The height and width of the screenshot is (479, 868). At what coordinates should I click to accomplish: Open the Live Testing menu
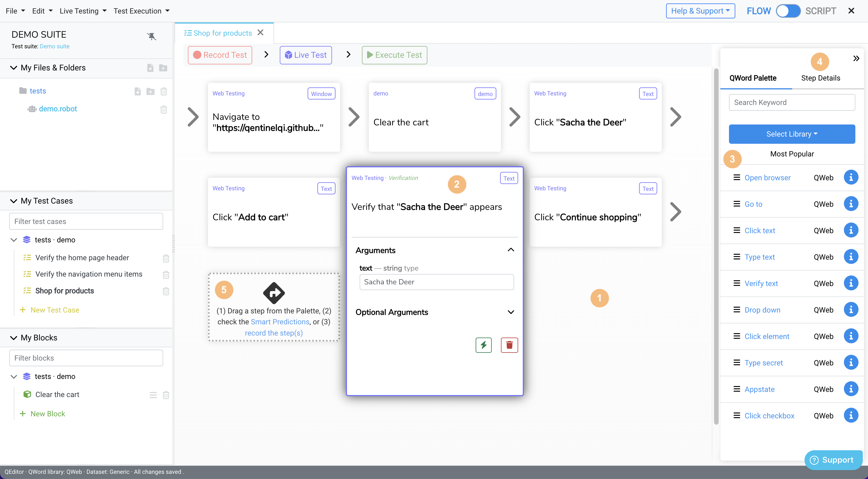coord(83,11)
